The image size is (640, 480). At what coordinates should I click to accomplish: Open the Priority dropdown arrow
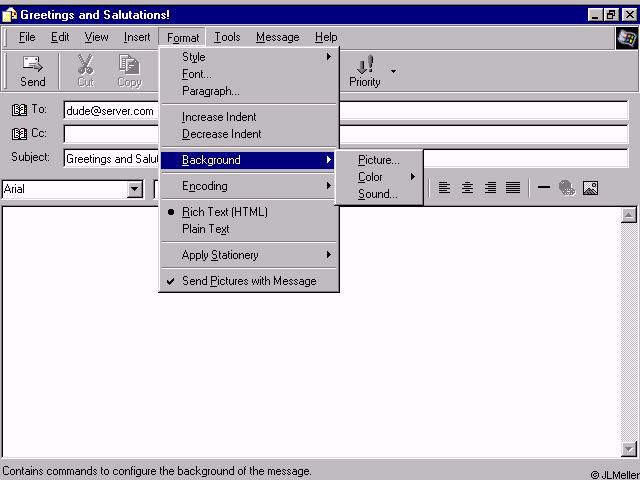coord(393,71)
